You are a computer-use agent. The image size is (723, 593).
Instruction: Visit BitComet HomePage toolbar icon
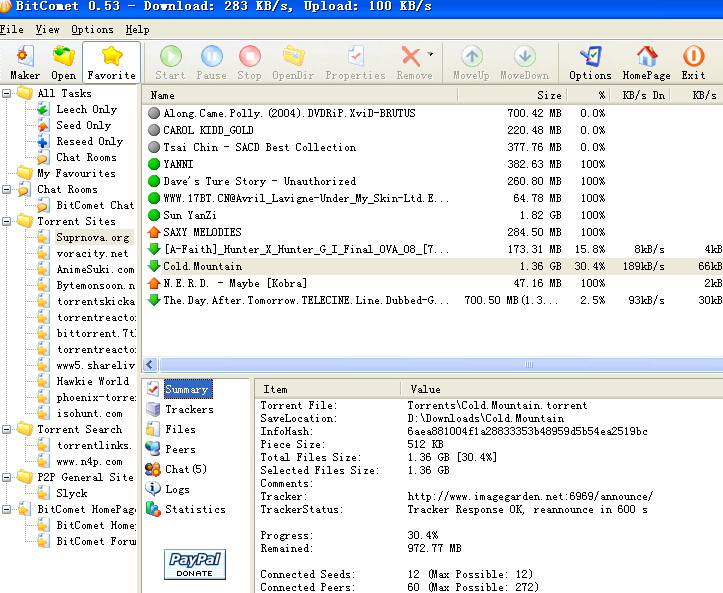click(646, 63)
